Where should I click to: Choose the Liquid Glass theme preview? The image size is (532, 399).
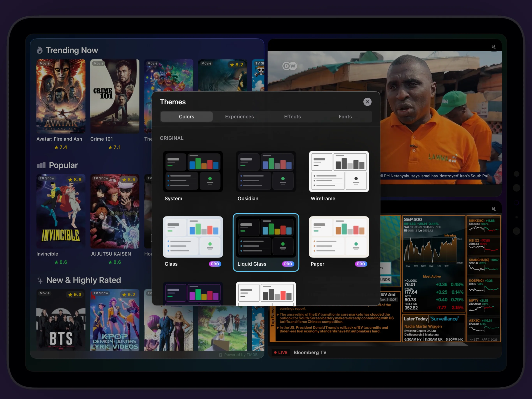click(x=266, y=237)
